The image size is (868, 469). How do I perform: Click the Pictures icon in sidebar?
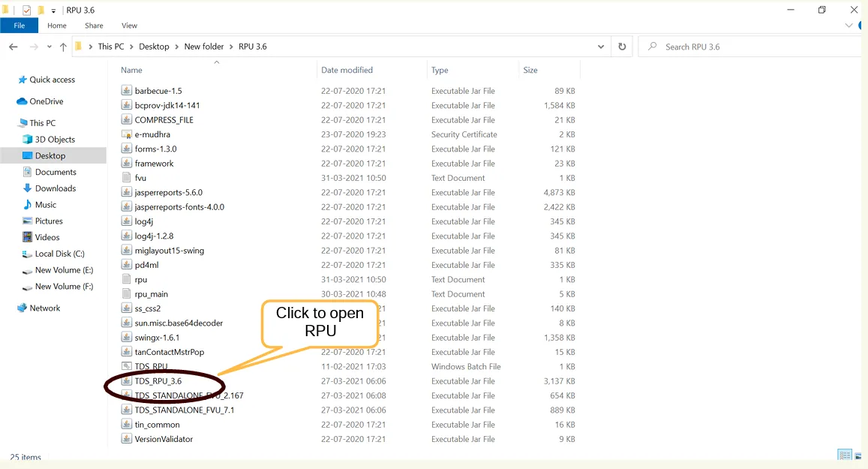pyautogui.click(x=27, y=221)
